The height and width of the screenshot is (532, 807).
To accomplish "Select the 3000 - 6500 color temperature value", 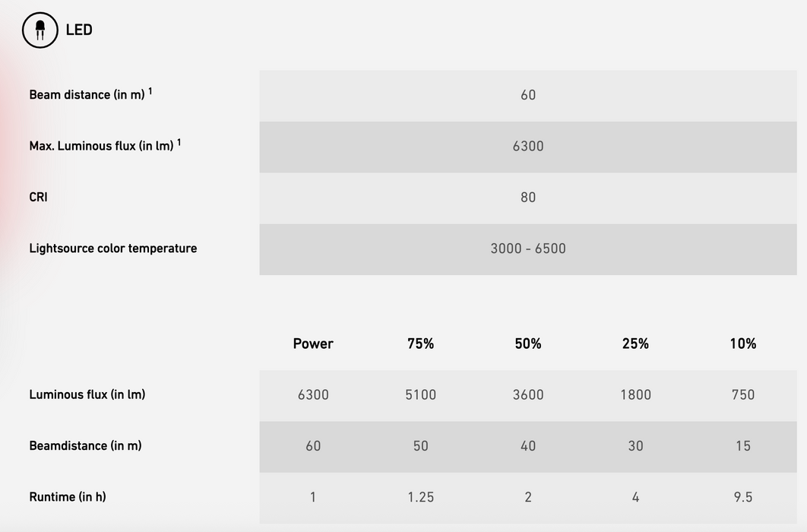I will coord(528,249).
